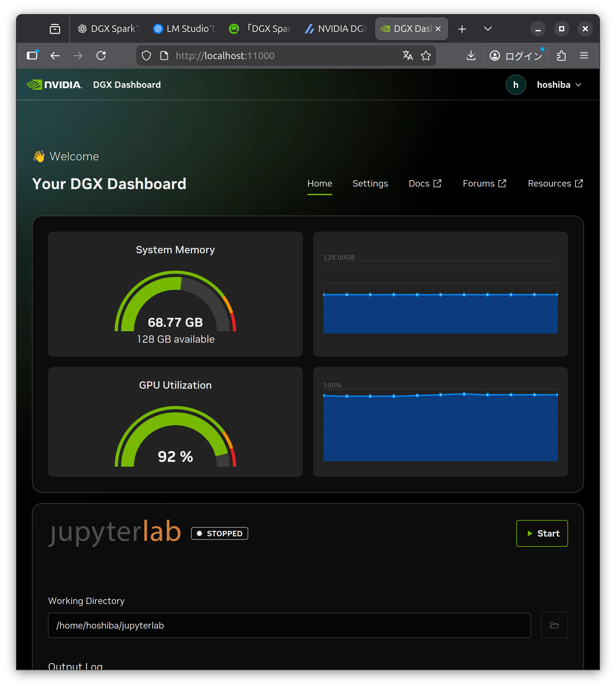Image resolution: width=616 pixels, height=688 pixels.
Task: Click the DGX Dashboard header title
Action: tap(127, 85)
